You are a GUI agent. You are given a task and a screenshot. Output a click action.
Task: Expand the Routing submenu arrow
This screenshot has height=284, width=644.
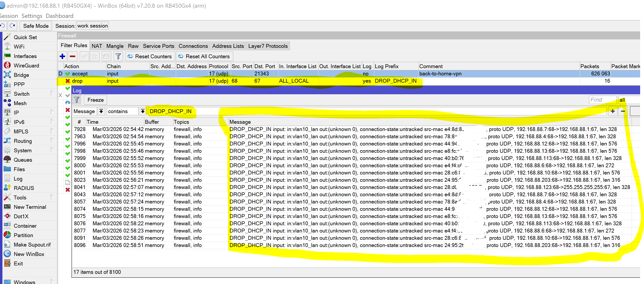pos(52,140)
